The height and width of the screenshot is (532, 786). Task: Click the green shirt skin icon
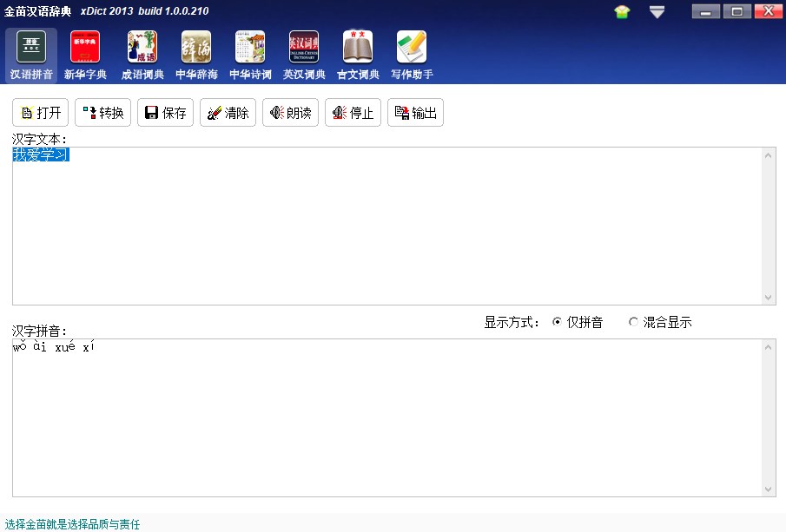[x=622, y=11]
